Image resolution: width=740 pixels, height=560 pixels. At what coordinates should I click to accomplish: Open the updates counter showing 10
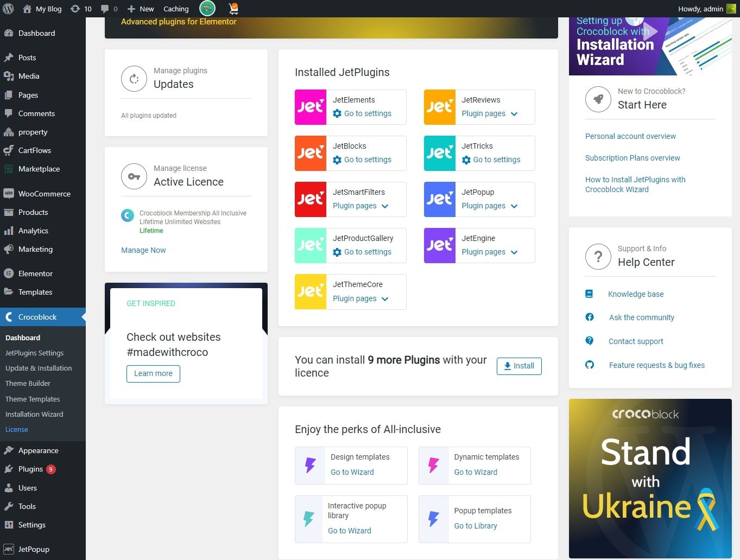[x=81, y=9]
